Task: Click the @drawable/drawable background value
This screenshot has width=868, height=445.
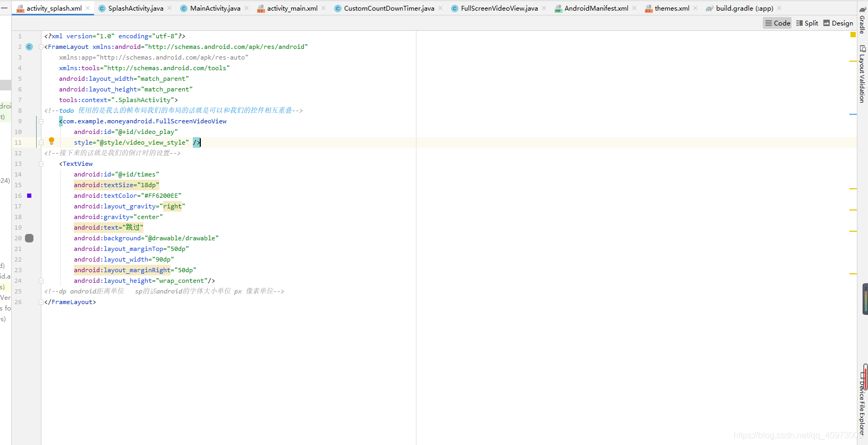Action: (x=181, y=238)
